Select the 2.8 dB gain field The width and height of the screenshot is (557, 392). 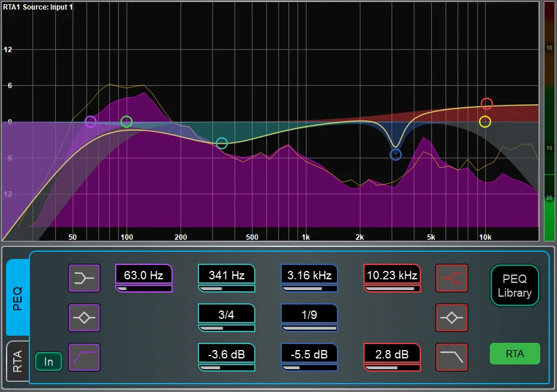[392, 357]
